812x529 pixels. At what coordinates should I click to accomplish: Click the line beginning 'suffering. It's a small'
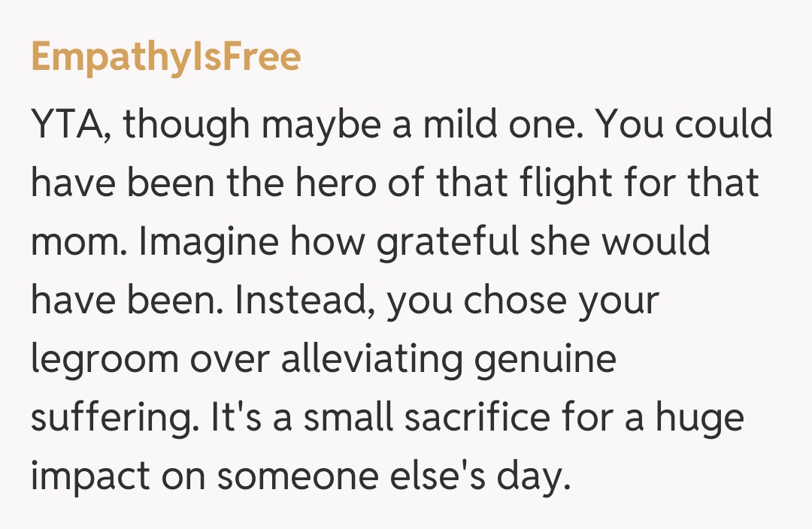tap(387, 418)
